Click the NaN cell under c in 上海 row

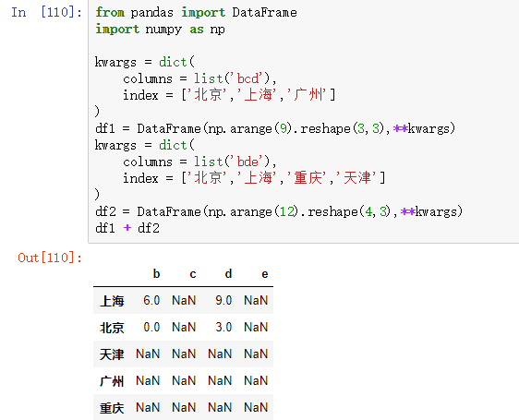(x=184, y=301)
